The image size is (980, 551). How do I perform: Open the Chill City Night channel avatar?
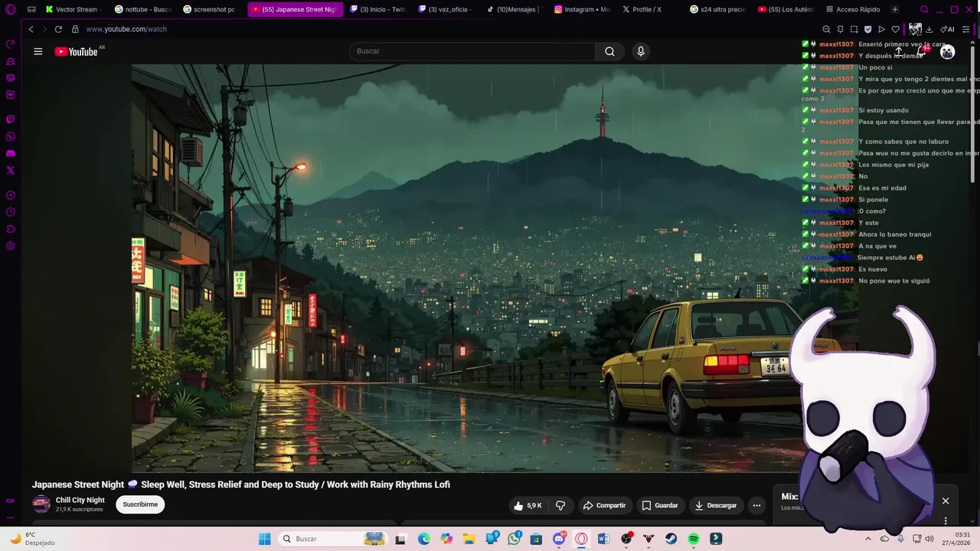point(41,504)
